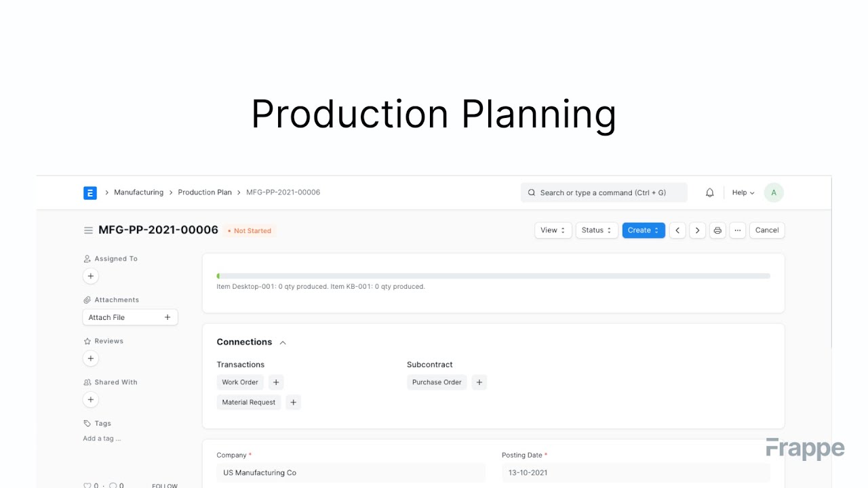The width and height of the screenshot is (868, 488).
Task: Open the Status dropdown
Action: pos(597,230)
